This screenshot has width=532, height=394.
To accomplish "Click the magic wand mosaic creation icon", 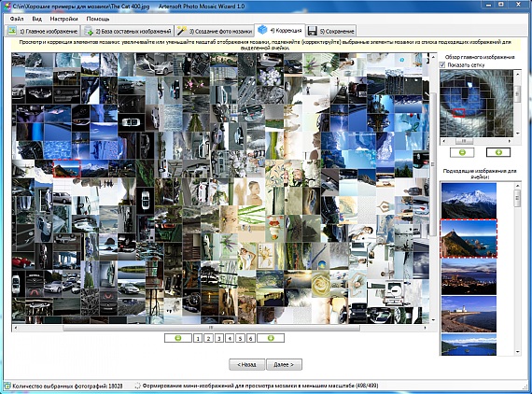I will (181, 31).
